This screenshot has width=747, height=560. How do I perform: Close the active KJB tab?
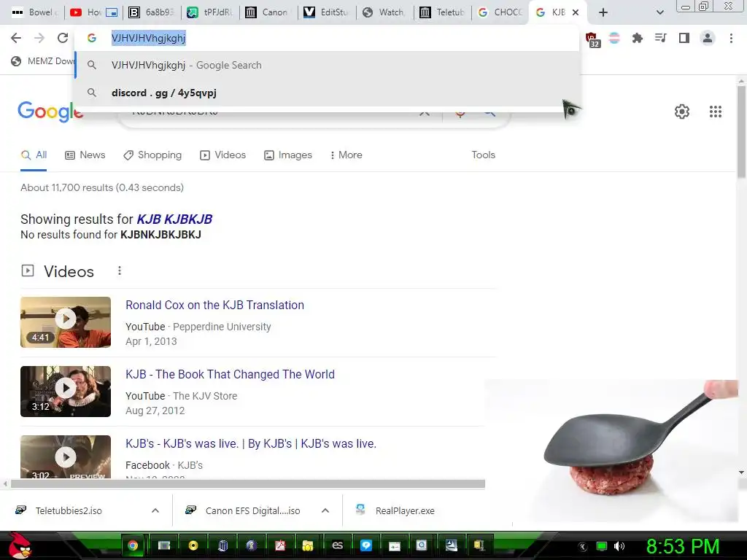(x=576, y=12)
